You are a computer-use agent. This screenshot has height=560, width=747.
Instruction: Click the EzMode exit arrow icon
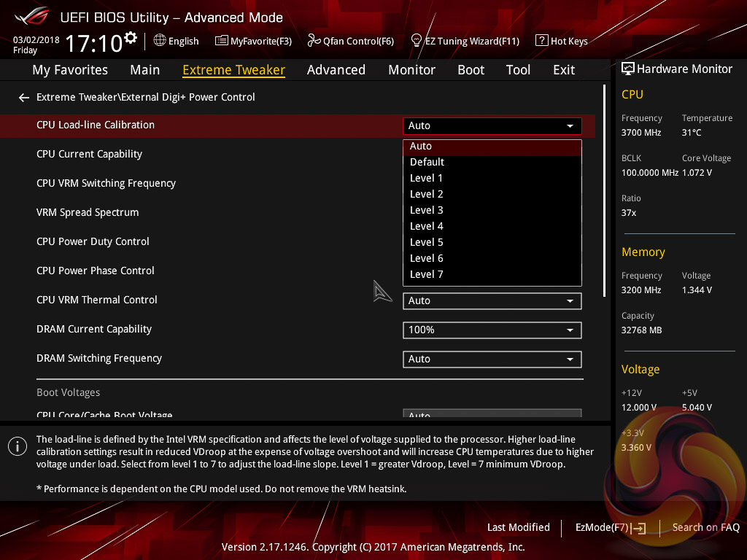pyautogui.click(x=639, y=528)
